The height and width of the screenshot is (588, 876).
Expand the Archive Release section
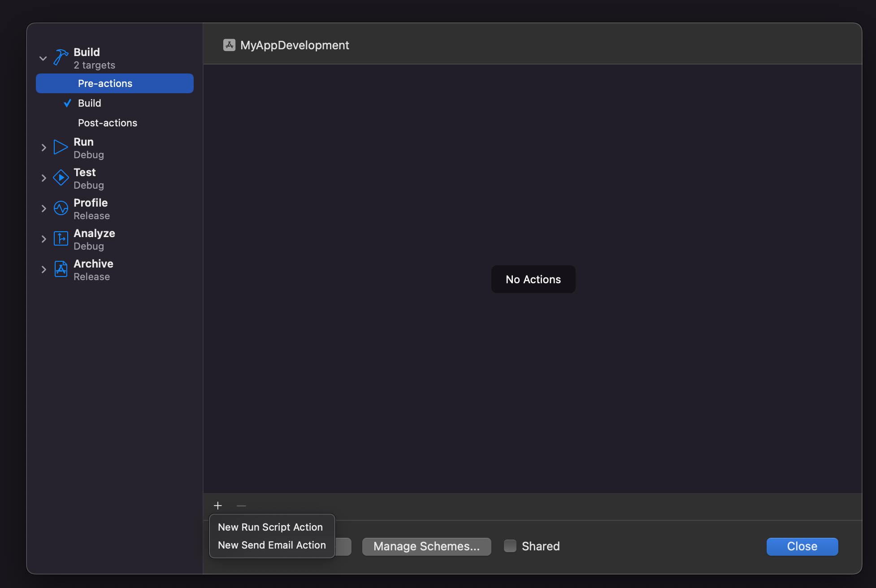click(43, 269)
